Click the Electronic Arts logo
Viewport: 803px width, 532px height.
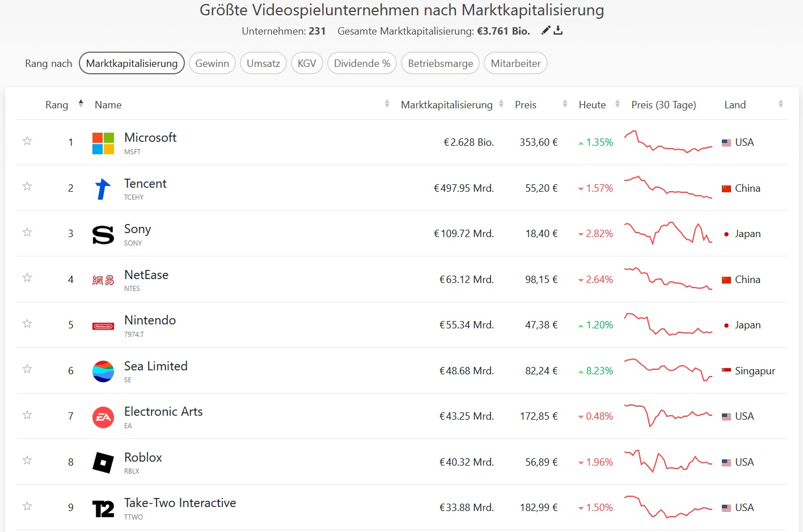pos(103,417)
